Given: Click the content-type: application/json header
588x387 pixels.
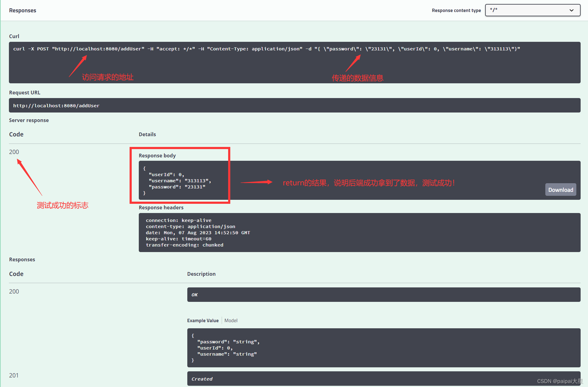Looking at the screenshot, I should pyautogui.click(x=190, y=227).
